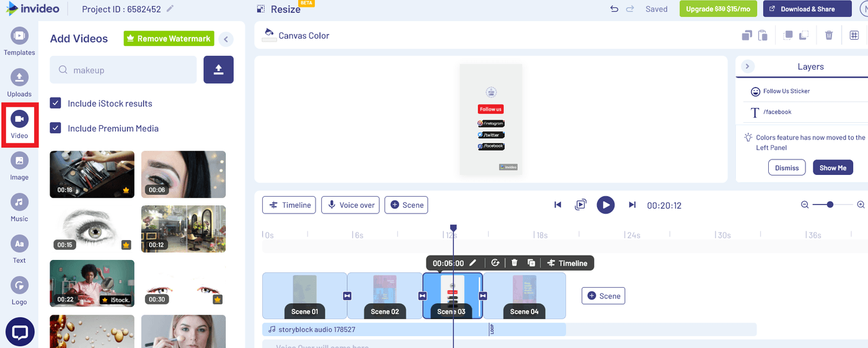Click the Redo arrow

point(630,9)
